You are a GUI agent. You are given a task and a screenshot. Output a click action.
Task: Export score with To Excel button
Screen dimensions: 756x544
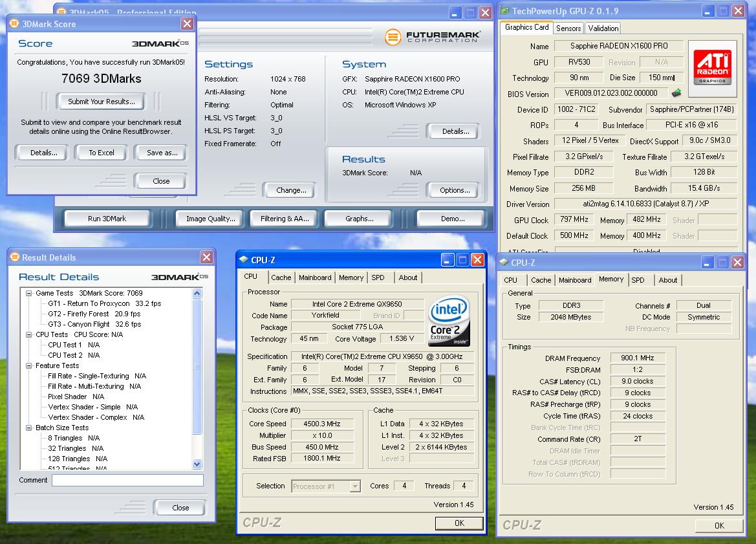[x=102, y=153]
